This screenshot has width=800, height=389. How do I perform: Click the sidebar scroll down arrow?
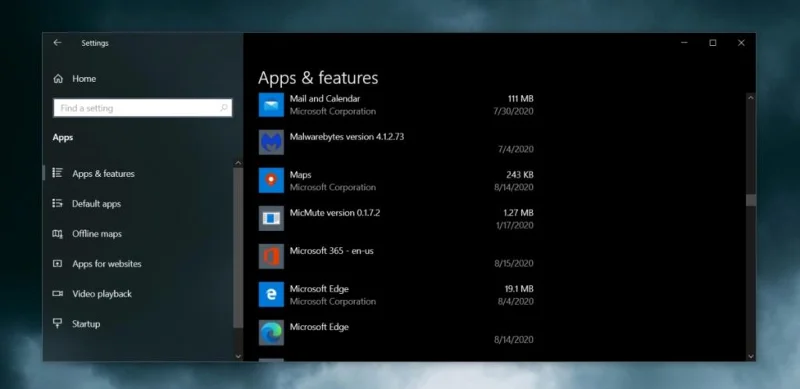[x=238, y=356]
